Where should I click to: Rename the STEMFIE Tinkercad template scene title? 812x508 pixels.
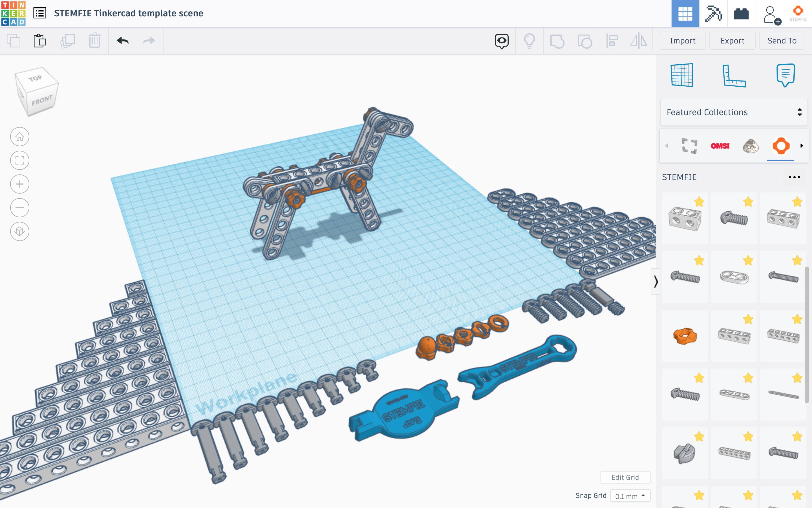[x=129, y=13]
